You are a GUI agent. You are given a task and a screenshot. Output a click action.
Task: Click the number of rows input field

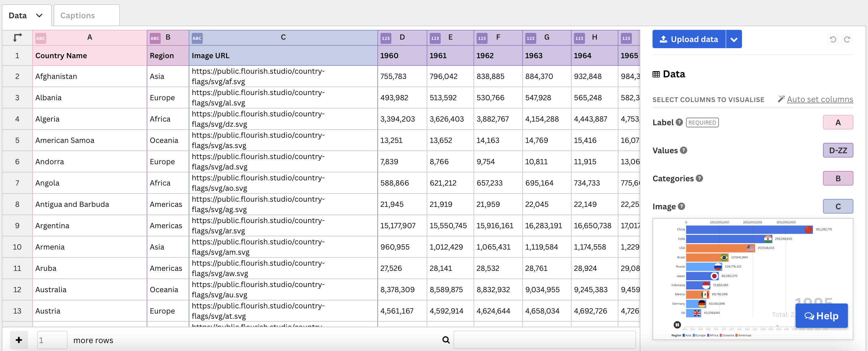tap(52, 340)
